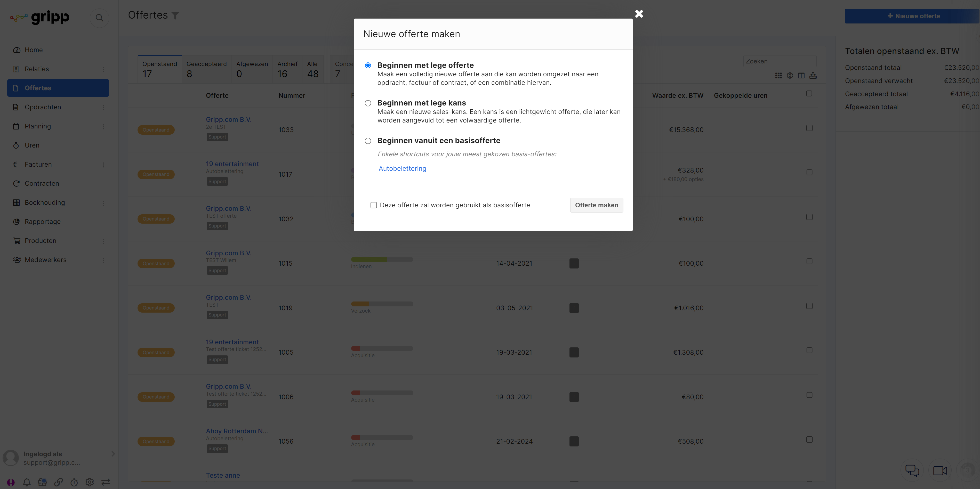Image resolution: width=980 pixels, height=489 pixels.
Task: Click the Rapportage pie chart icon
Action: coord(16,221)
